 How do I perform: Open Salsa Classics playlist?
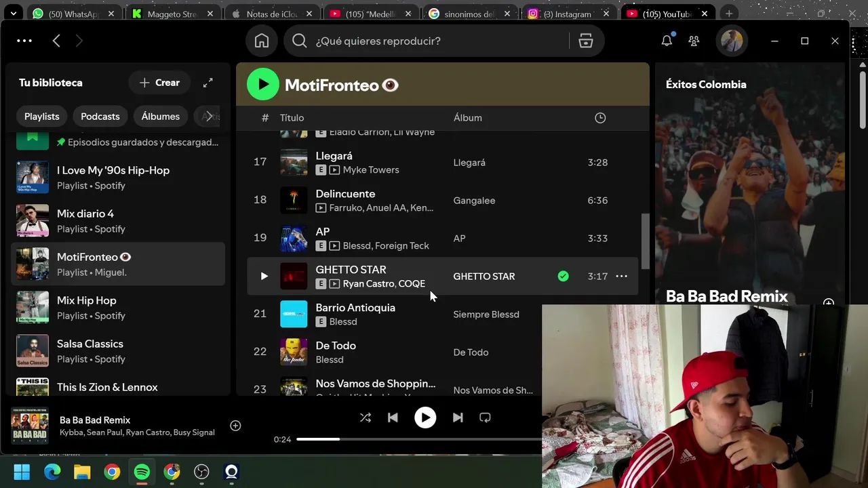(118, 350)
